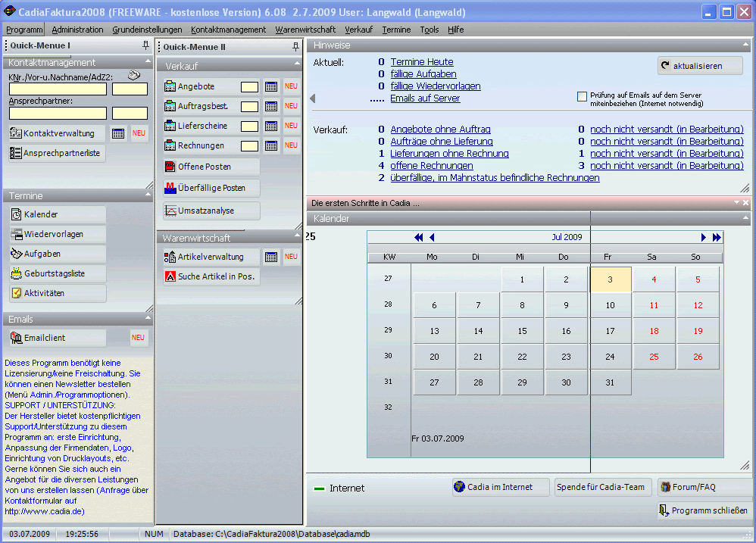Open Ansprechpartnerliste

(x=58, y=153)
